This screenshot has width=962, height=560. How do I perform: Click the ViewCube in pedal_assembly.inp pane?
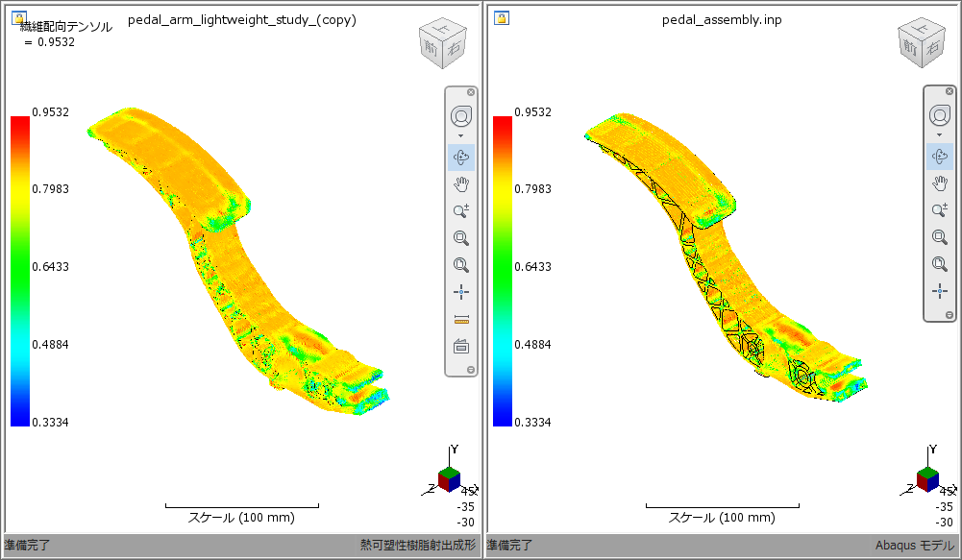point(922,43)
